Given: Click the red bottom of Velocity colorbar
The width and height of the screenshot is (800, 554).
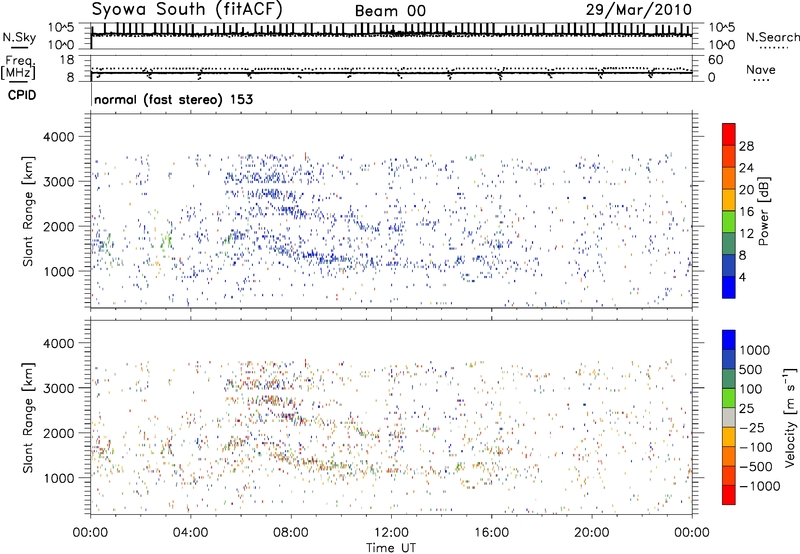Looking at the screenshot, I should (x=729, y=495).
